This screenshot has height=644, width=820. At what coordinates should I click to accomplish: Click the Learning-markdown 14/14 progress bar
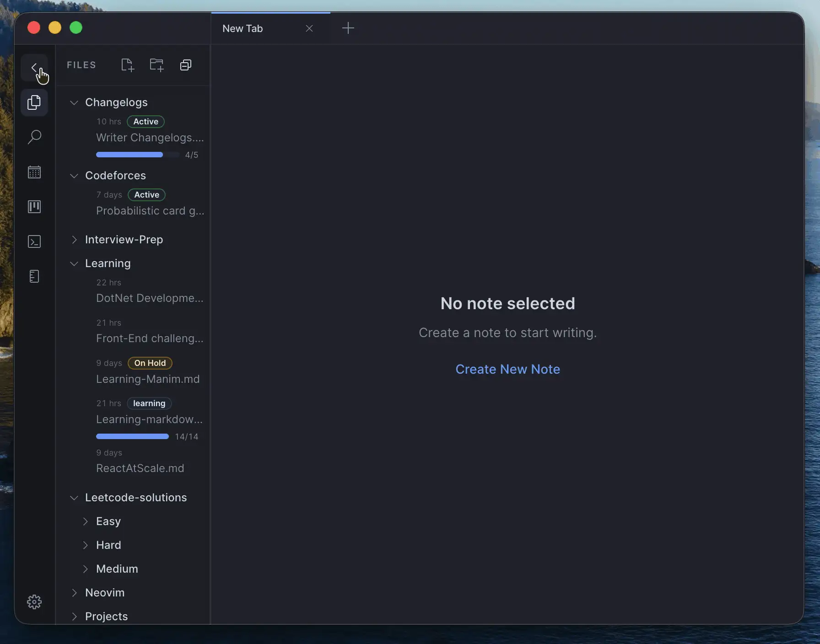(x=133, y=437)
